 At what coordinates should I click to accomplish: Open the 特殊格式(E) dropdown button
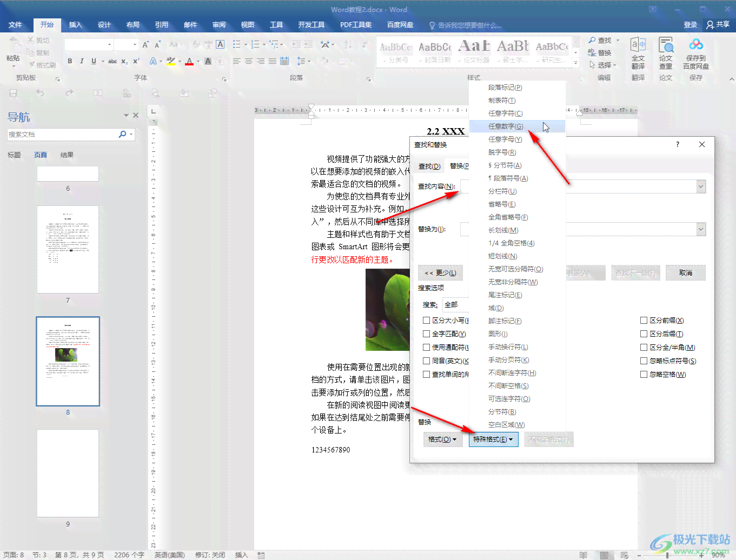pyautogui.click(x=493, y=439)
